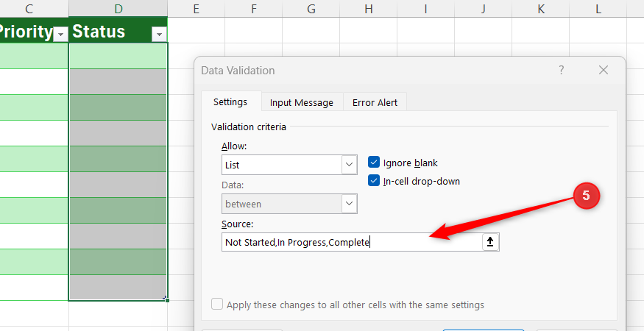Close the Data Validation dialog

[x=604, y=70]
